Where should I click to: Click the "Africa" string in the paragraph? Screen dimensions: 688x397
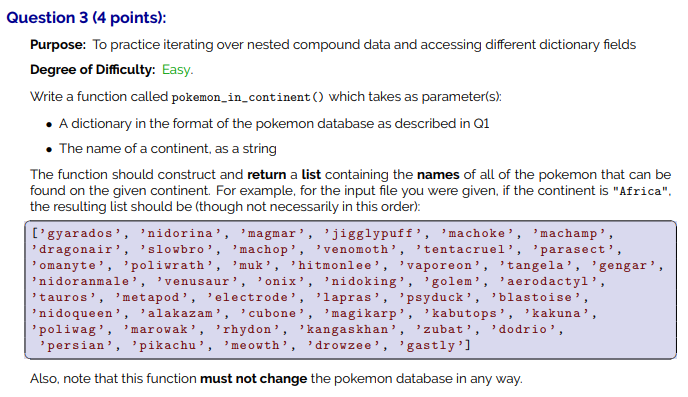641,191
